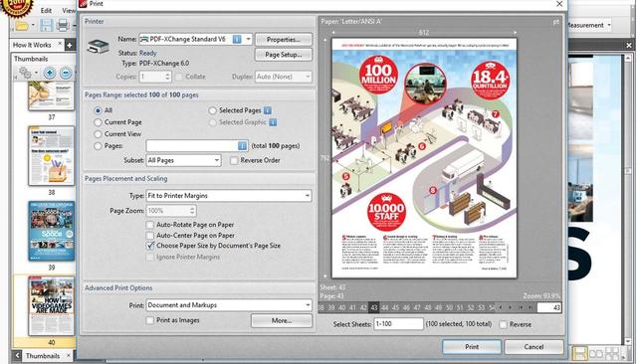The image size is (637, 364).
Task: Enable Auto-Rotate Page on Paper
Action: click(150, 225)
